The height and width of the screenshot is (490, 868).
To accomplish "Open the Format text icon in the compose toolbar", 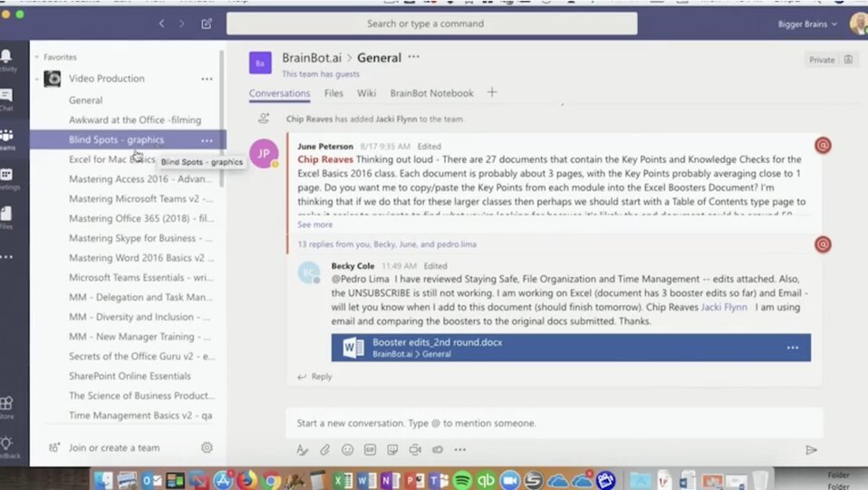I will point(302,449).
